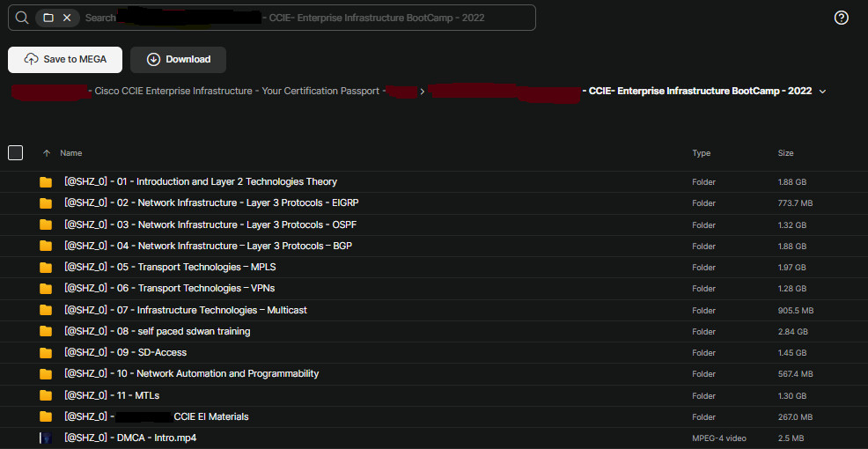This screenshot has height=449, width=868.
Task: Click the Download button
Action: [178, 59]
